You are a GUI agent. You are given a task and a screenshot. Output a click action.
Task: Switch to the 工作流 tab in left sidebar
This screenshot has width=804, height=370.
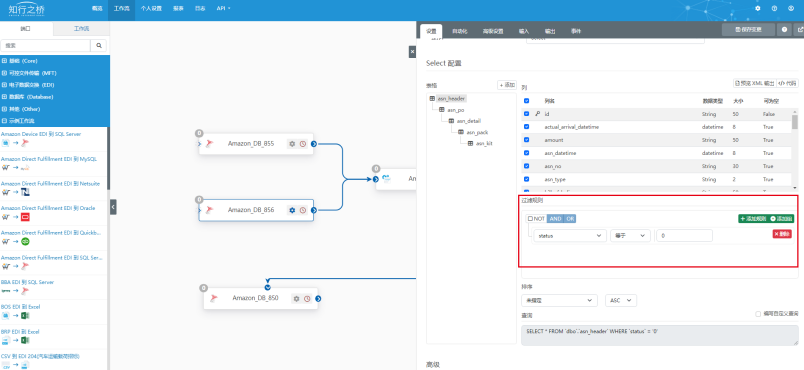point(82,29)
